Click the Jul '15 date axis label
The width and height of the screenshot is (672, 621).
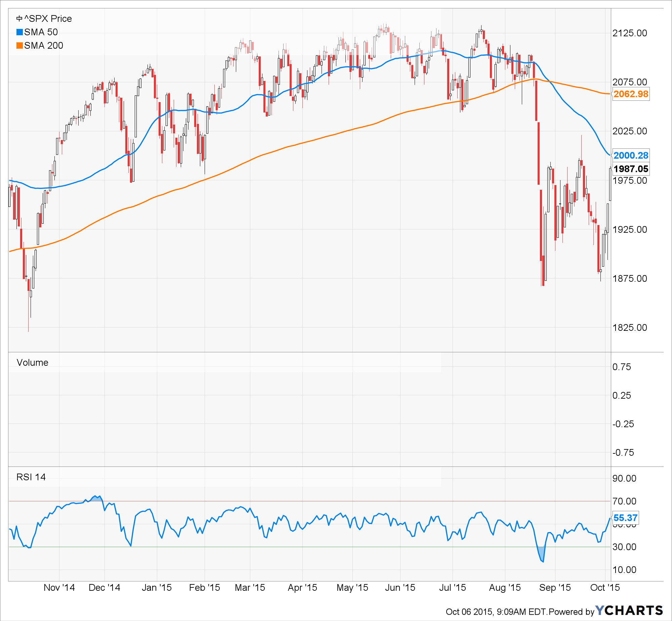pos(453,588)
